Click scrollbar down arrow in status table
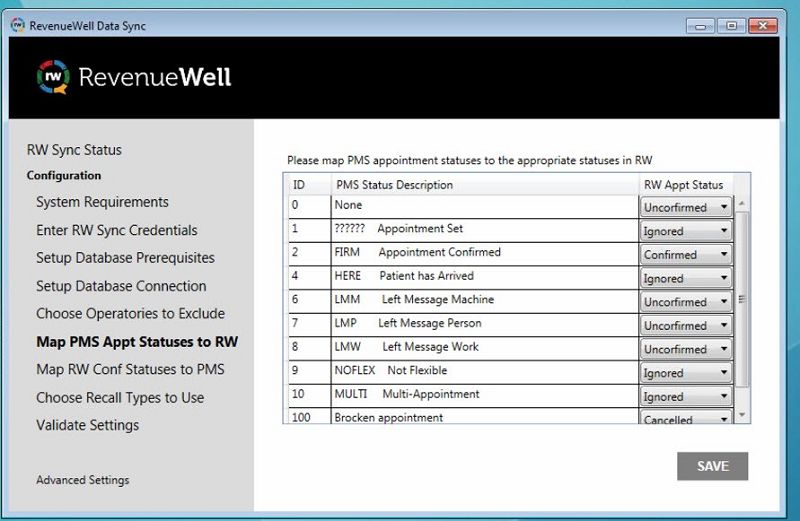Image resolution: width=800 pixels, height=521 pixels. [741, 414]
